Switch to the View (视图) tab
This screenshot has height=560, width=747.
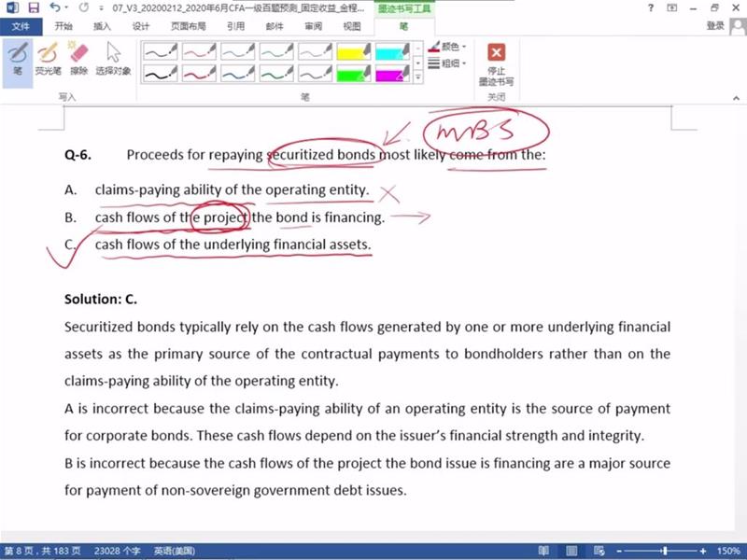pos(352,26)
